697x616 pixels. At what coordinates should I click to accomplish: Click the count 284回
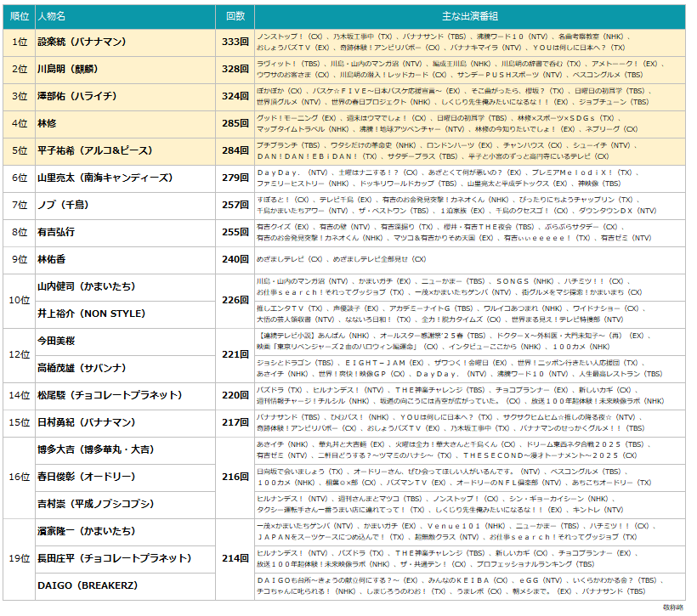click(235, 150)
